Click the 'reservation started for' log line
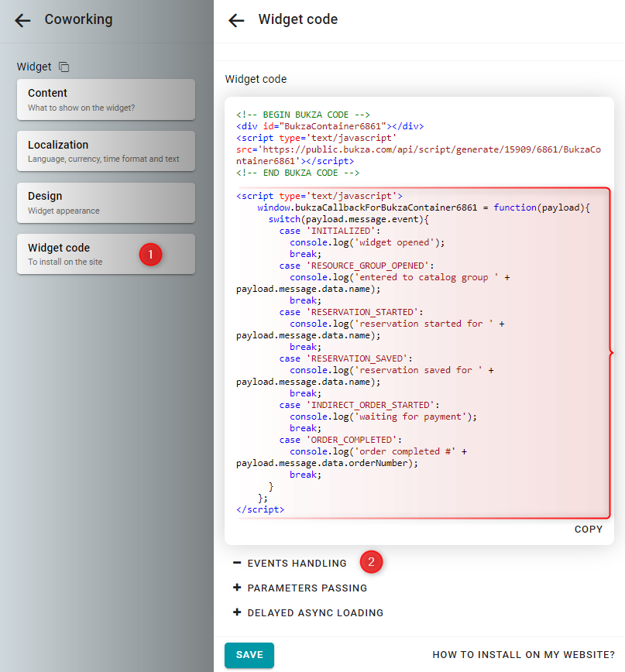The image size is (625, 672). [x=397, y=324]
